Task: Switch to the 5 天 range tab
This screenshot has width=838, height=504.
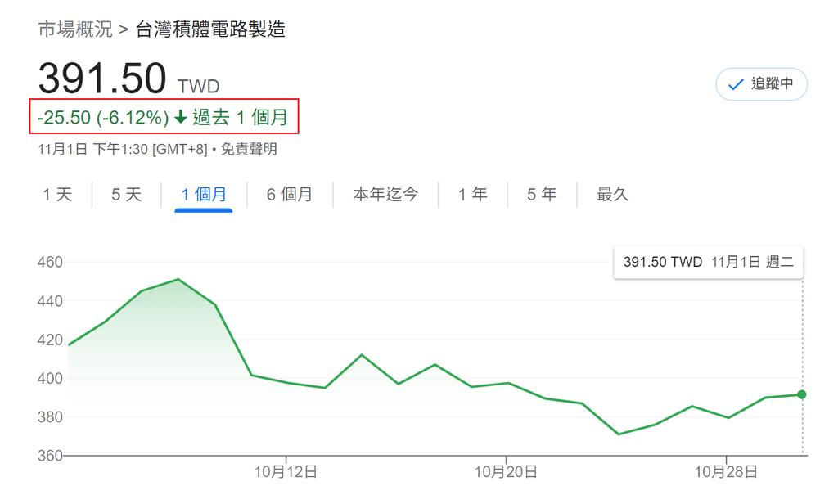Action: pyautogui.click(x=126, y=195)
